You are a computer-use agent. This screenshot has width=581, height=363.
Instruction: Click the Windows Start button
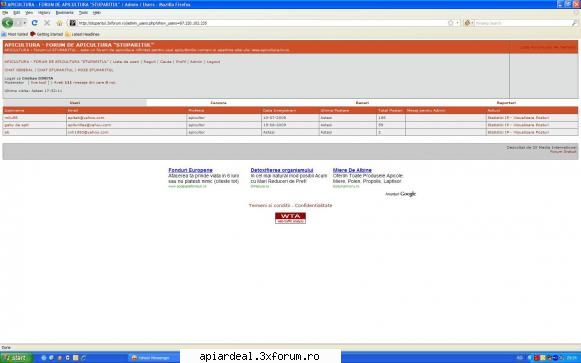16,357
